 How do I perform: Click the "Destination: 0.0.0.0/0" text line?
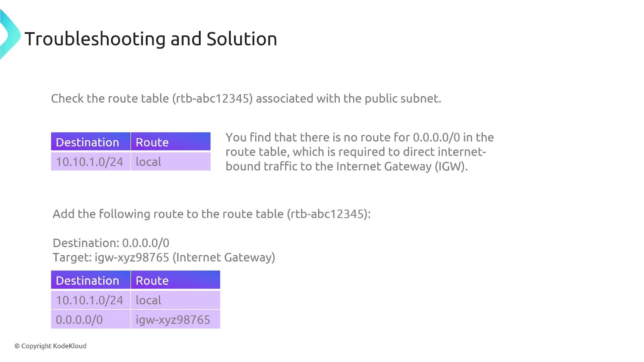111,243
